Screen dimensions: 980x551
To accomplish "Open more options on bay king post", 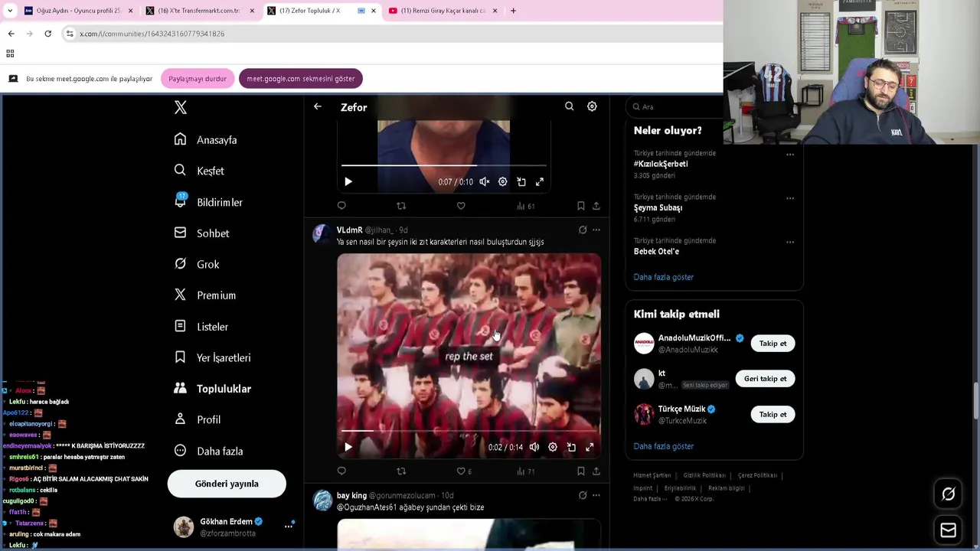I will point(596,495).
